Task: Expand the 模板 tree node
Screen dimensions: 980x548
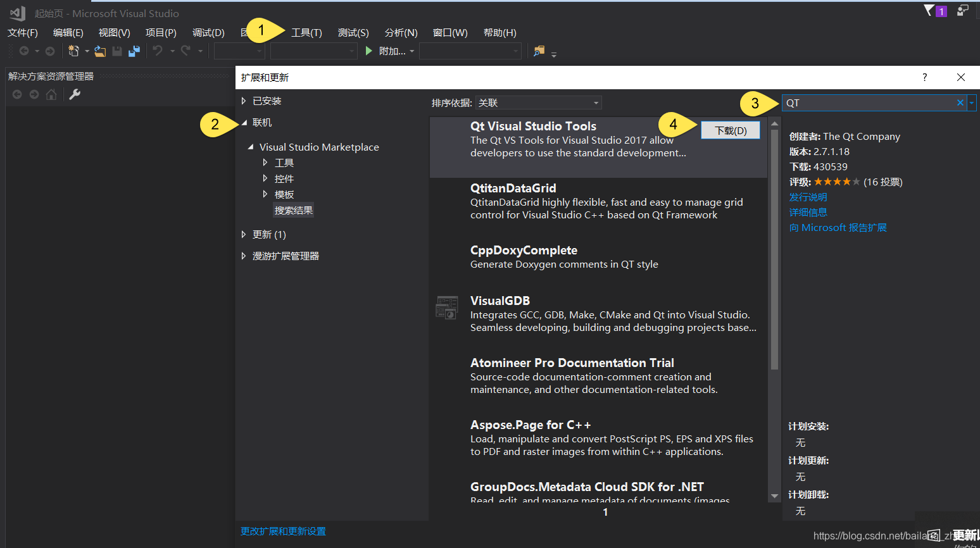Action: pos(265,194)
